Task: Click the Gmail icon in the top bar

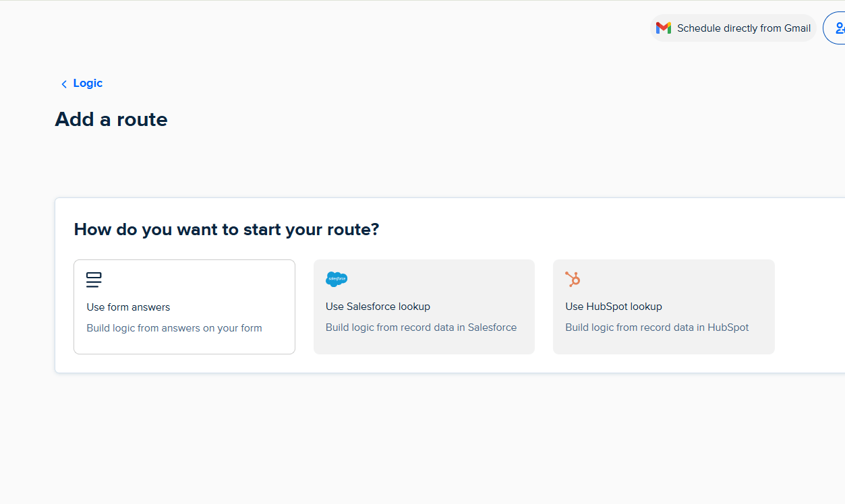Action: 664,28
